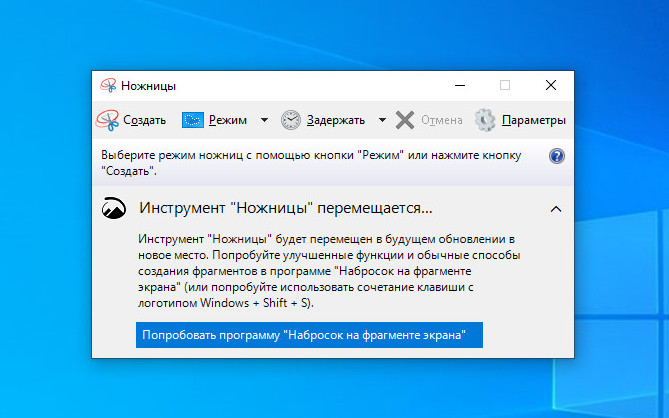Click the gear Параметры icon

[x=485, y=120]
